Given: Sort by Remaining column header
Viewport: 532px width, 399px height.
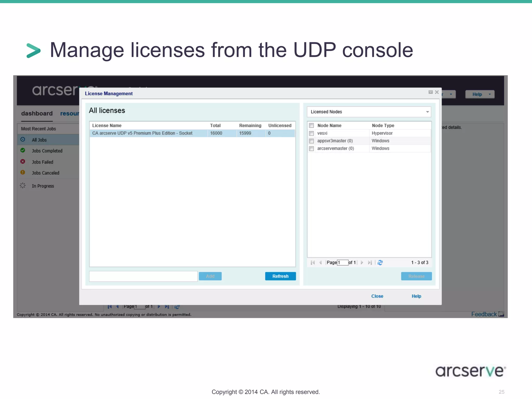Looking at the screenshot, I should click(250, 125).
